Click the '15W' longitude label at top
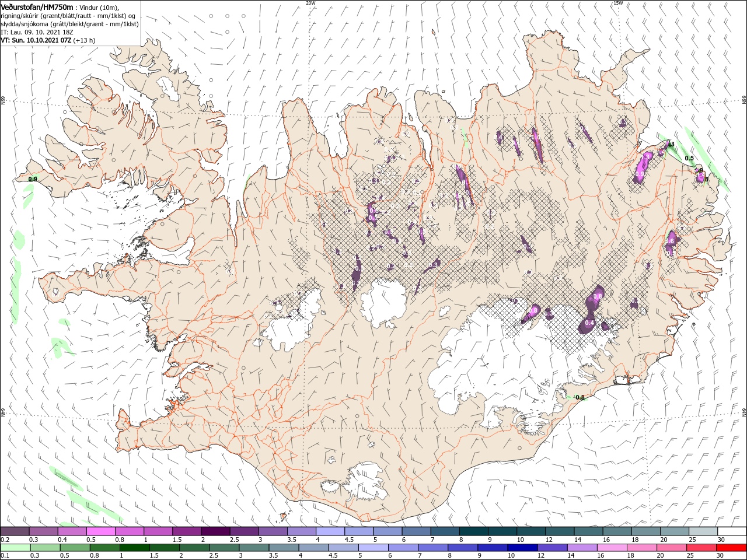This screenshot has width=747, height=560. pyautogui.click(x=618, y=3)
